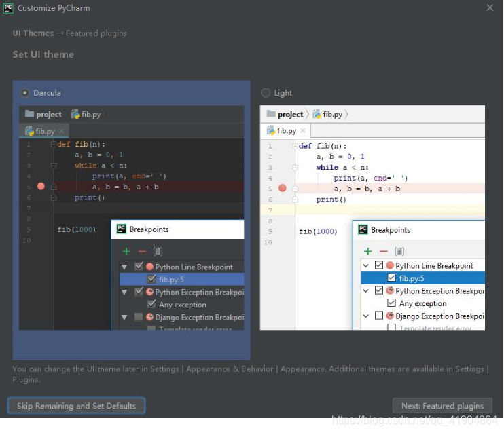
Task: Click Python Line Breakpoint red icon in Darcula tree
Action: tap(149, 267)
